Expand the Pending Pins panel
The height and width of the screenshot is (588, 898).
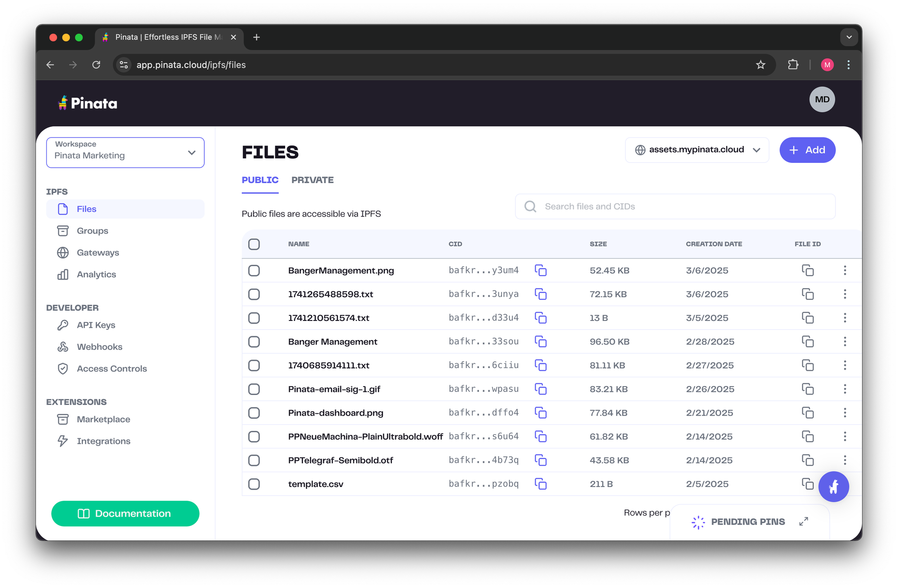coord(803,521)
